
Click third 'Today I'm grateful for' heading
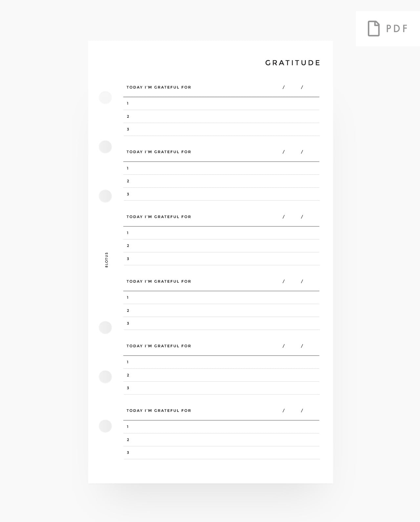pos(159,217)
